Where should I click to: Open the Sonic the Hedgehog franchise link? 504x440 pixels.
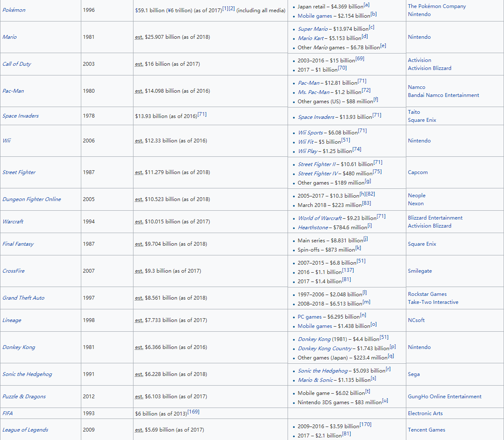27,374
